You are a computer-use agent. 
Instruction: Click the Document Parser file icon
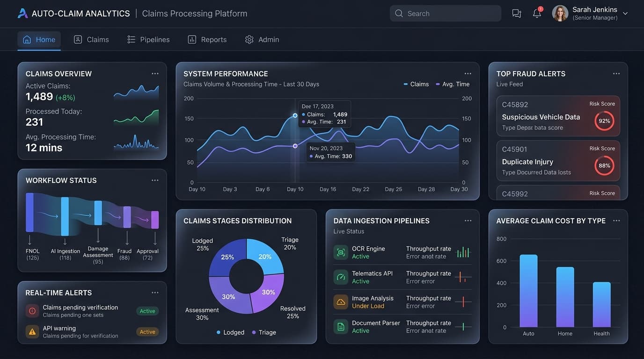(x=341, y=327)
